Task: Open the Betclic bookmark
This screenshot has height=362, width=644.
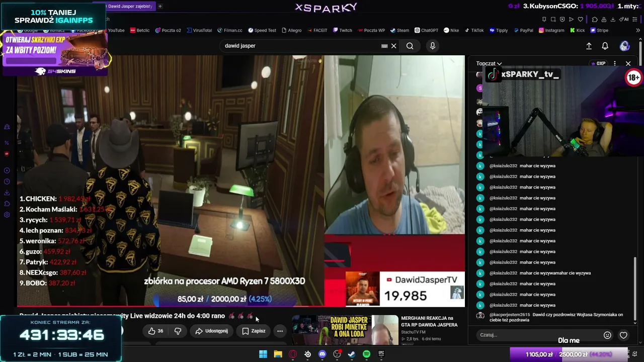Action: point(140,30)
